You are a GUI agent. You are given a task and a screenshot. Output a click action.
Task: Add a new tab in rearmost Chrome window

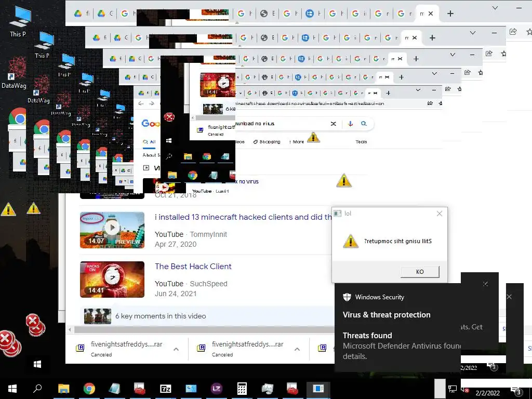450,14
